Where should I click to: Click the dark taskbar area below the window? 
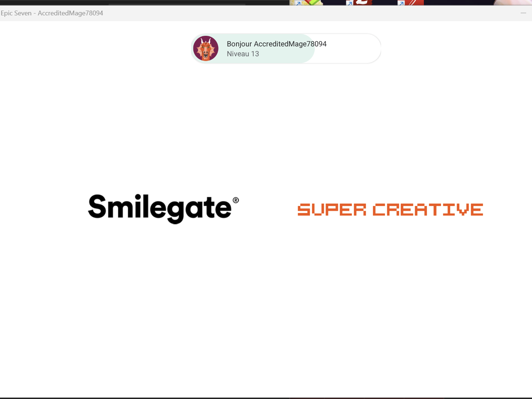(x=146, y=397)
